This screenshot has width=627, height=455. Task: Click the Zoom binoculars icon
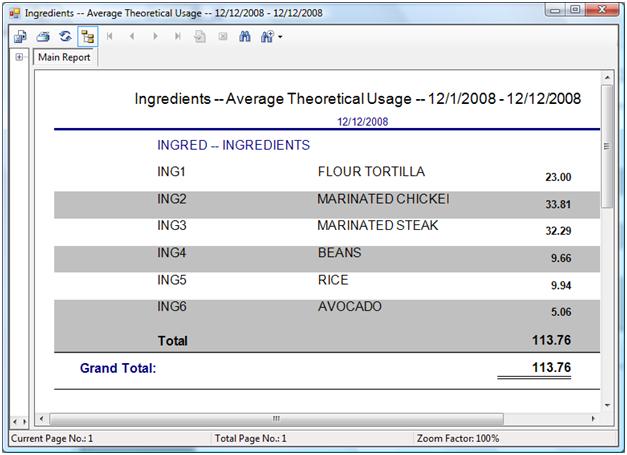(267, 37)
